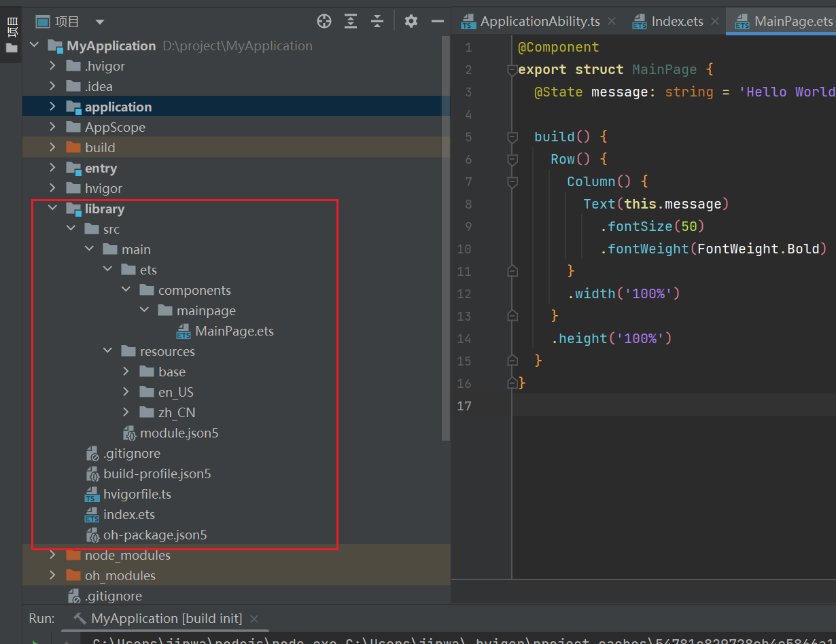Screen dimensions: 836x644
Task: Select library's .gitignore file
Action: pyautogui.click(x=132, y=453)
